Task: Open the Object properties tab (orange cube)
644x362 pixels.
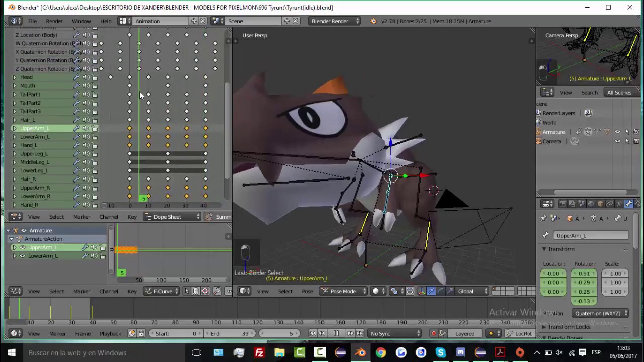Action: 600,204
